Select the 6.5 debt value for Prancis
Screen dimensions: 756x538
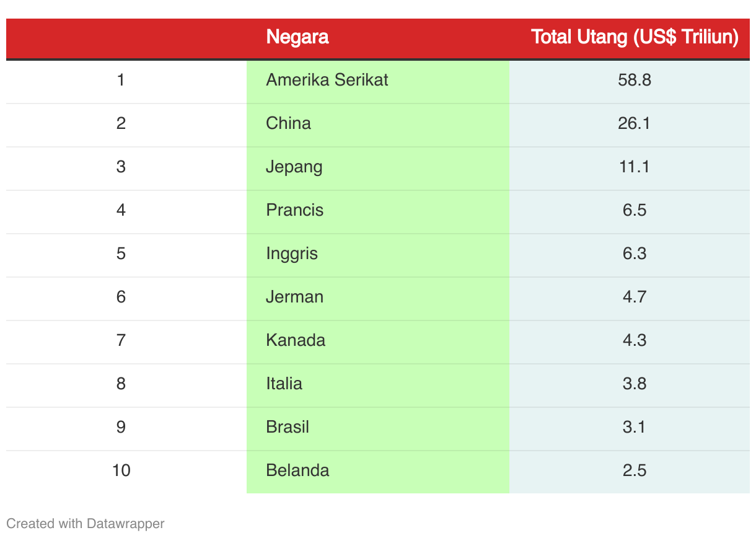pos(635,210)
